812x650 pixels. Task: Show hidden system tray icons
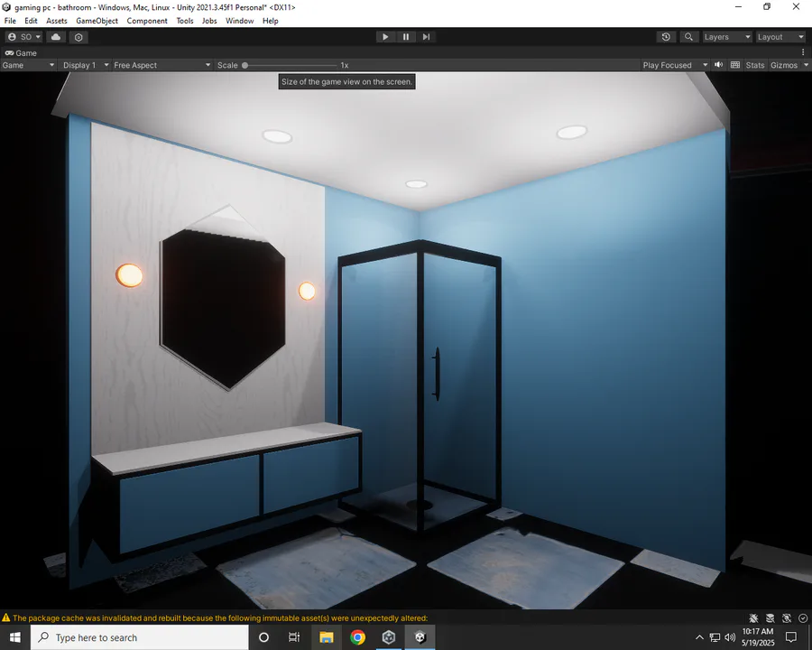[x=699, y=637]
